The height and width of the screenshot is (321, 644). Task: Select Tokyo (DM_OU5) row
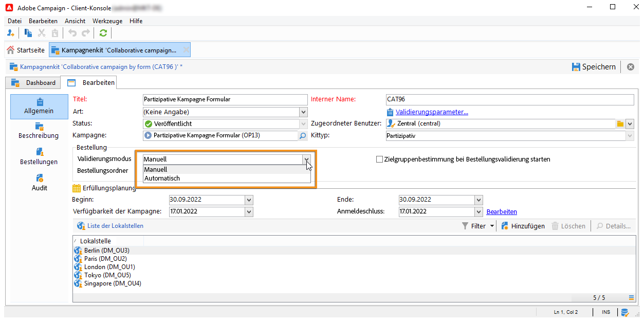pyautogui.click(x=354, y=275)
